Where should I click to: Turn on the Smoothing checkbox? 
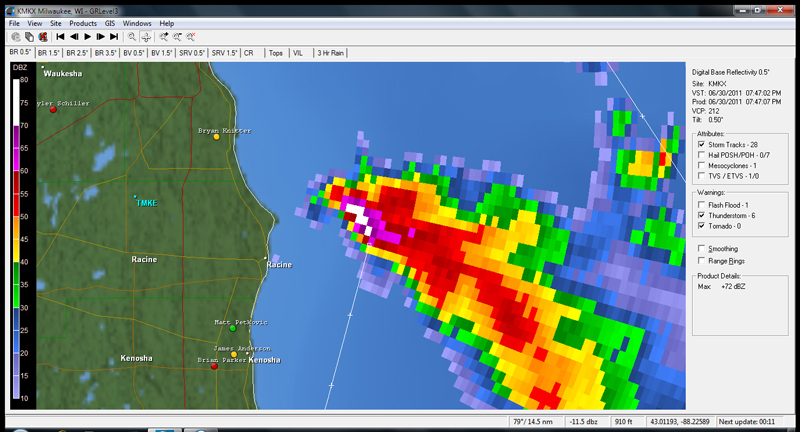point(702,248)
